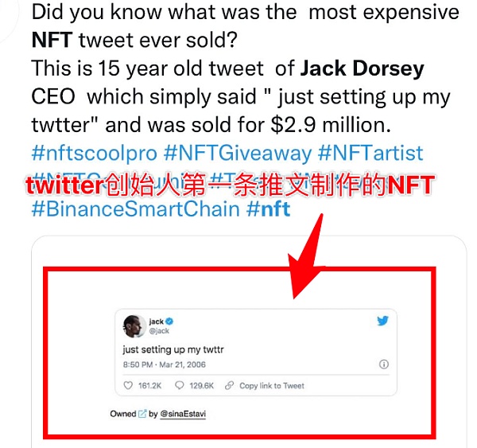Click the blue verified badge next to jack
Viewport: 477px width, 448px height.
point(170,321)
